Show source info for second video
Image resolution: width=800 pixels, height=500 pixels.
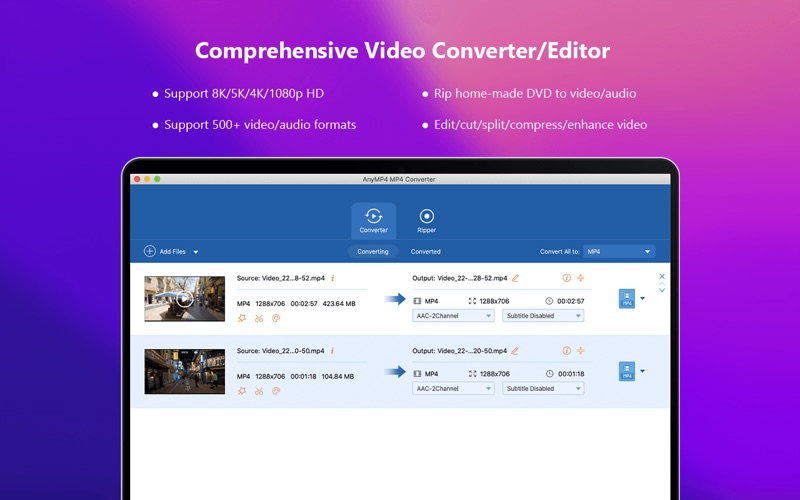(x=333, y=351)
